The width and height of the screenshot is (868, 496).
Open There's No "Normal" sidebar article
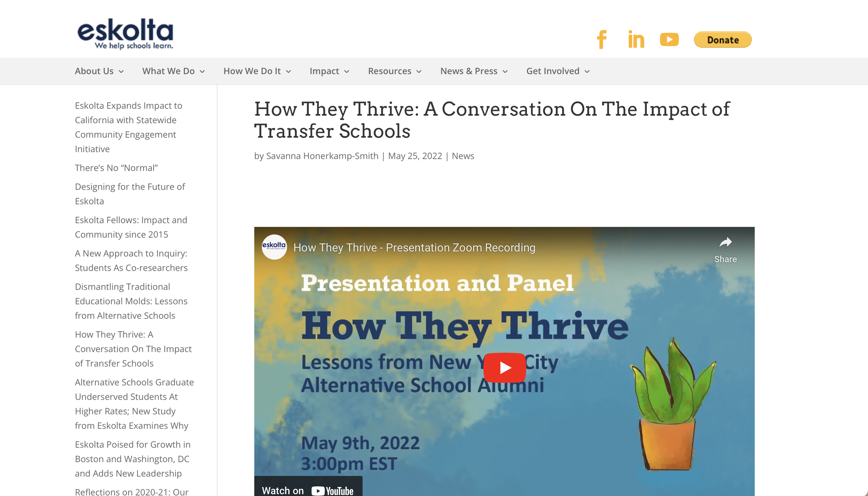click(x=116, y=168)
